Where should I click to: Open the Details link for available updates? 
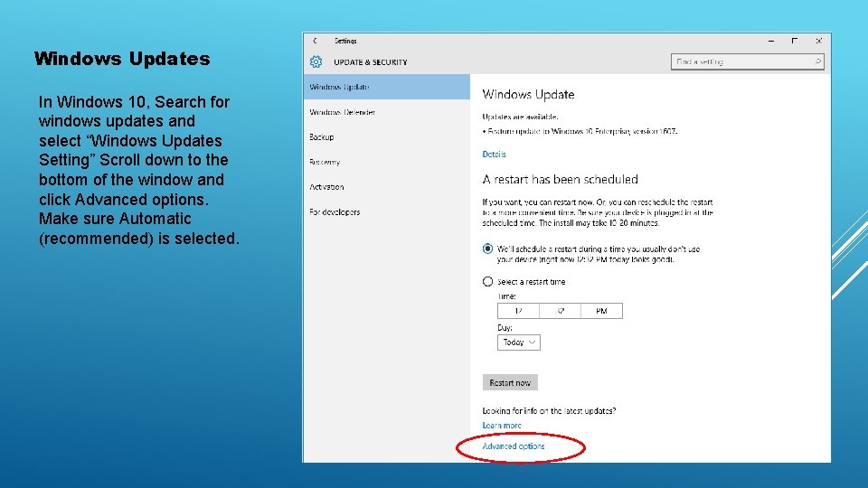point(494,155)
